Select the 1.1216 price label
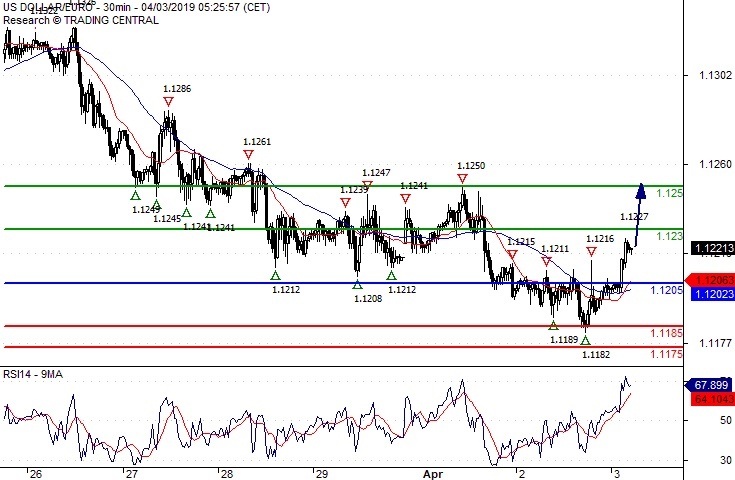Screen dimensions: 735x480 (600, 239)
